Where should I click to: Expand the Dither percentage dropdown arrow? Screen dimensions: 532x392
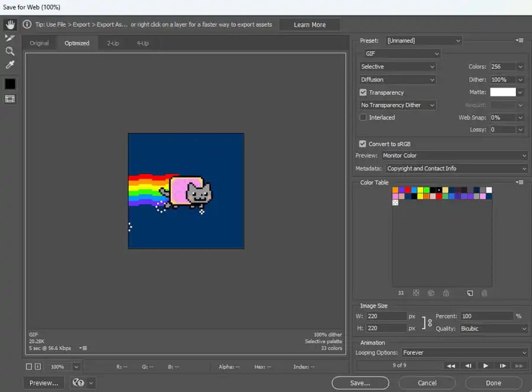[x=520, y=80]
